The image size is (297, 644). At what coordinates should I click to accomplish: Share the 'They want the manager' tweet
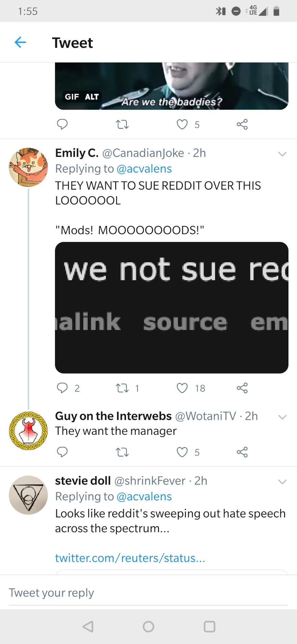pos(242,452)
